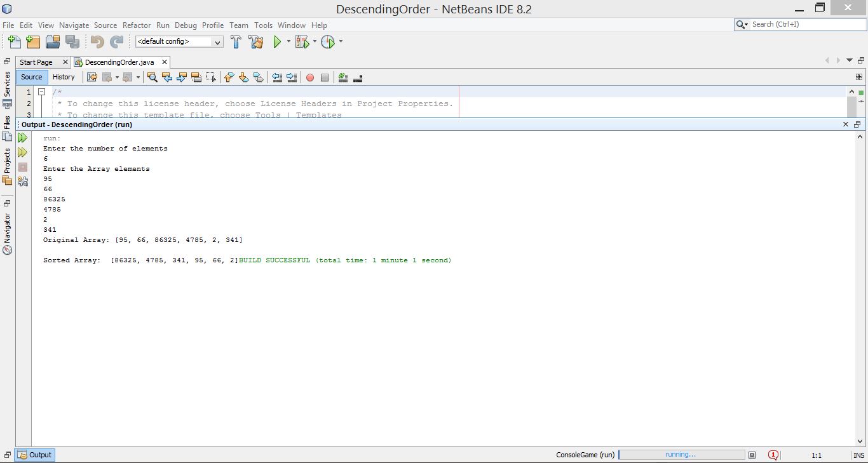Click the New File toolbar icon
Image resolution: width=868 pixels, height=463 pixels.
pyautogui.click(x=15, y=42)
